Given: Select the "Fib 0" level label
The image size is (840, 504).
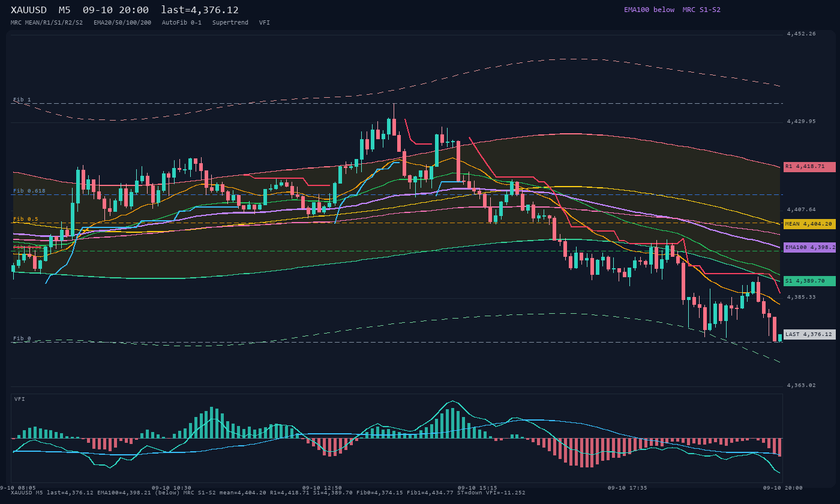Looking at the screenshot, I should tap(22, 338).
